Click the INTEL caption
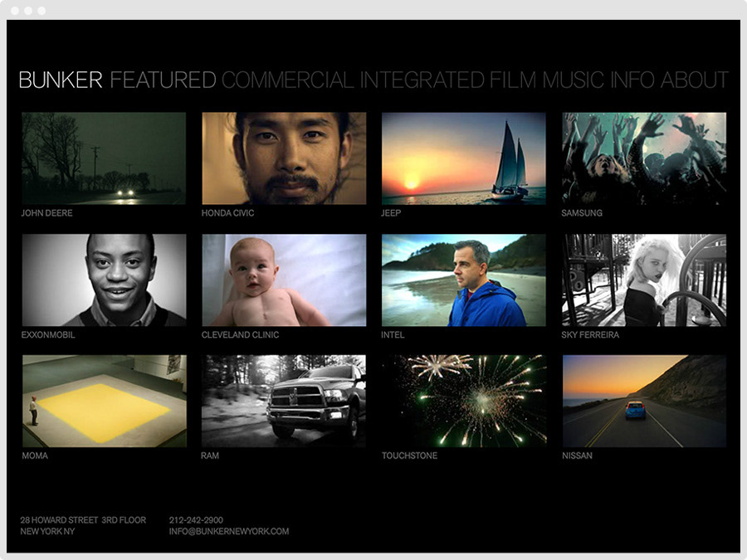The height and width of the screenshot is (560, 747). [x=393, y=335]
